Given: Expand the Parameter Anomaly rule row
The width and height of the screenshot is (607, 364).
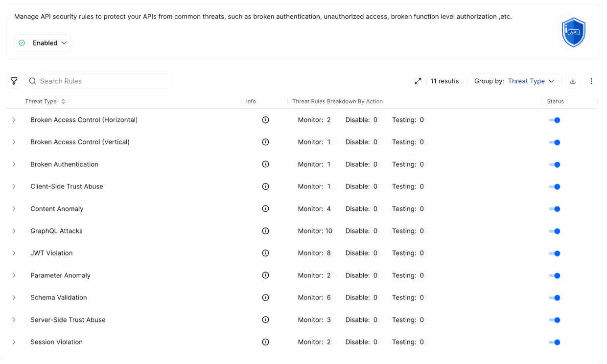Looking at the screenshot, I should tap(14, 275).
